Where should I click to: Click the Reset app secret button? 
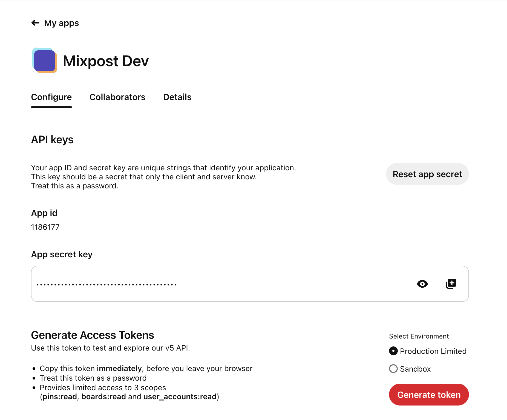click(427, 174)
